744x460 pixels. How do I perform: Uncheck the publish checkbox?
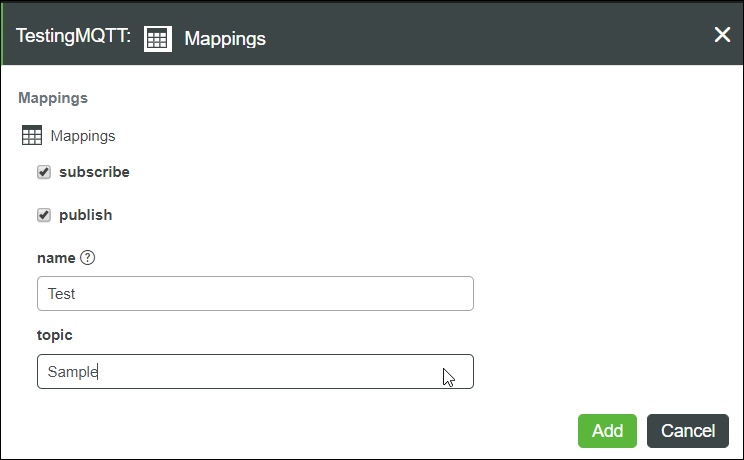coord(44,215)
